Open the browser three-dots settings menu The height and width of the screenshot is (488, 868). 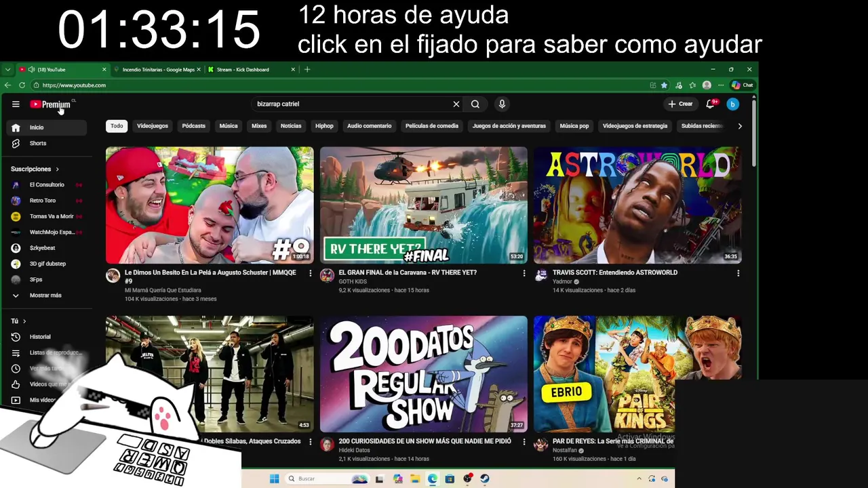(x=721, y=85)
